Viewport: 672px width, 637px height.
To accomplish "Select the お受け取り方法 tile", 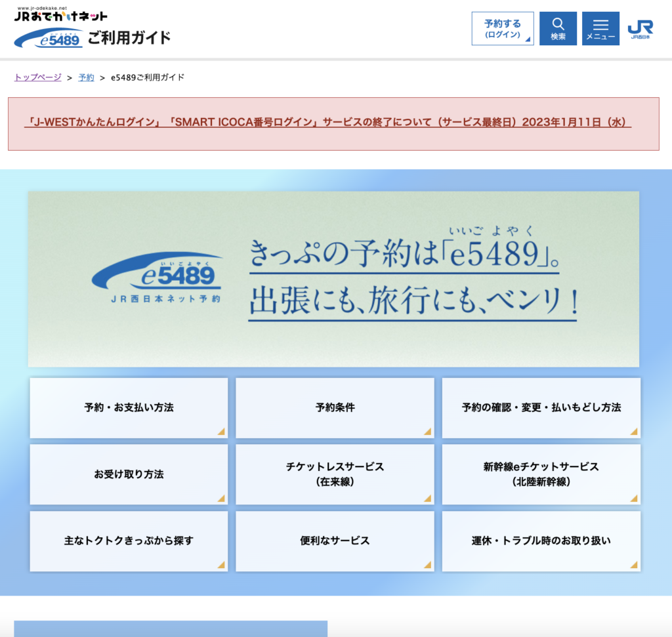I will 129,474.
